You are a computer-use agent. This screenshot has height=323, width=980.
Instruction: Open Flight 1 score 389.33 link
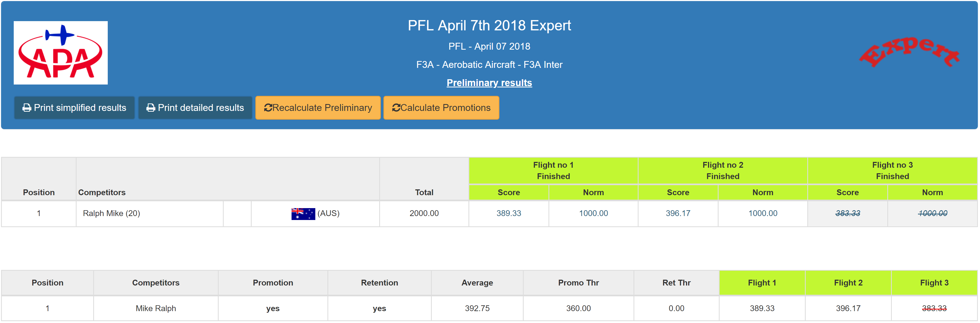coord(508,213)
